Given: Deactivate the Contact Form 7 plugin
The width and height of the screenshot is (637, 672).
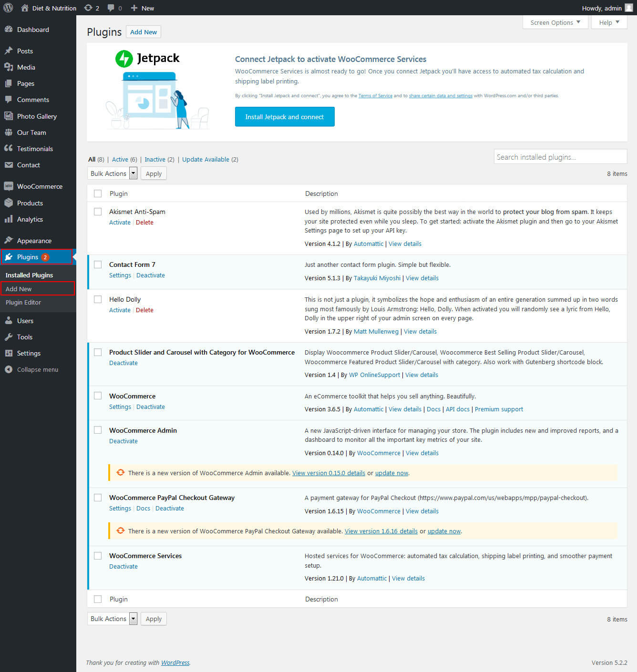Looking at the screenshot, I should pos(151,275).
